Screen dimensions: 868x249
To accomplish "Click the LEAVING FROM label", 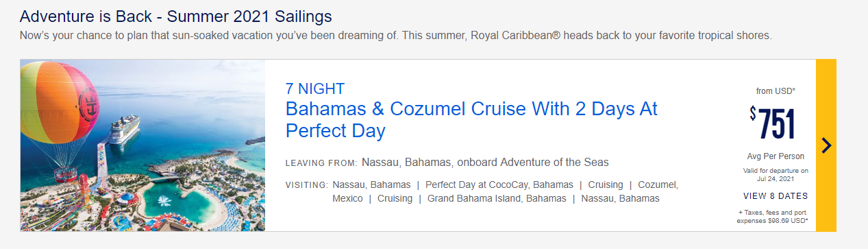I will pos(321,163).
